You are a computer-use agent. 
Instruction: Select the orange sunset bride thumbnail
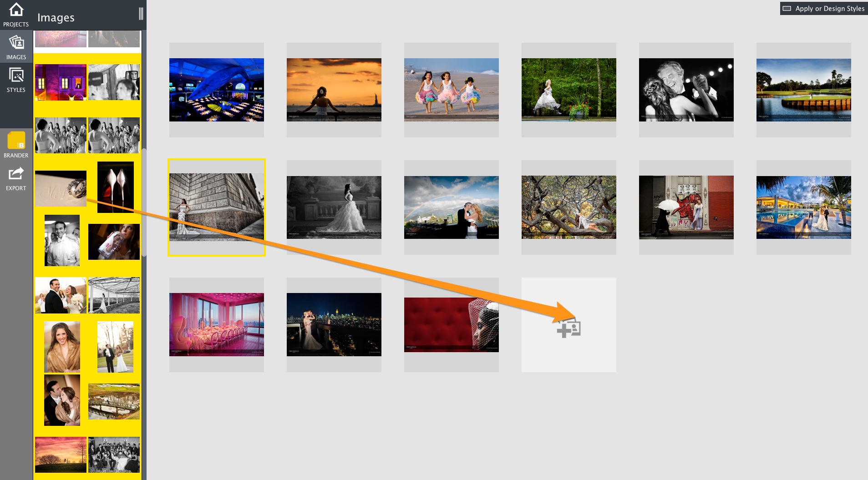click(334, 90)
